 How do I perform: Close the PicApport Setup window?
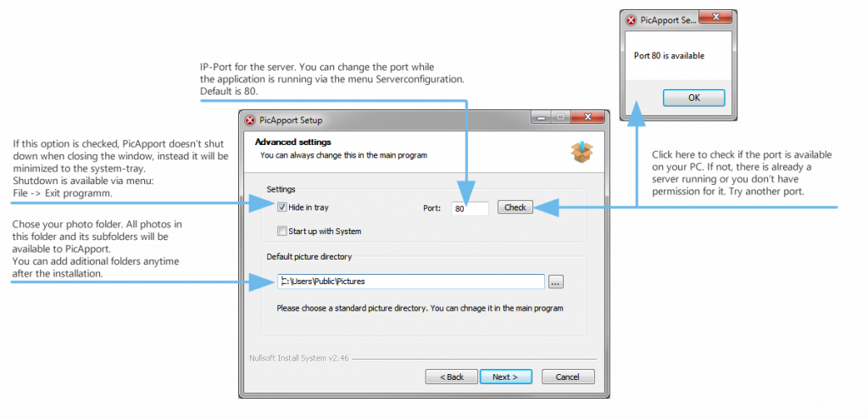(x=588, y=117)
